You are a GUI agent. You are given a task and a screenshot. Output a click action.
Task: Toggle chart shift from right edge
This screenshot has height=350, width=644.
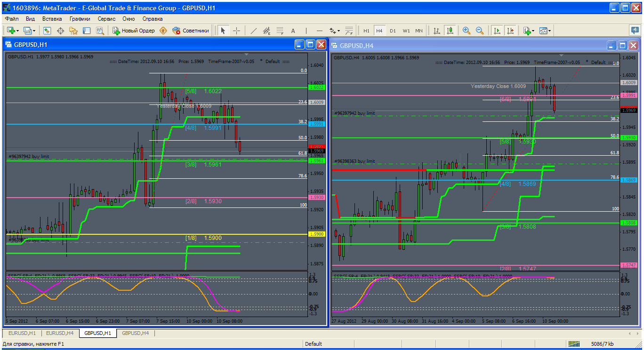(x=510, y=31)
